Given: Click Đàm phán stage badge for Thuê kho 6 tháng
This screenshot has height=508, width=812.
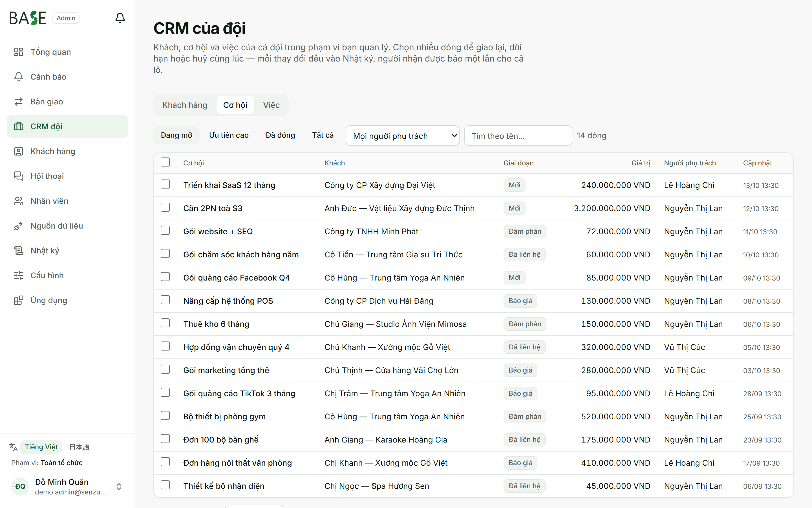Looking at the screenshot, I should 525,324.
